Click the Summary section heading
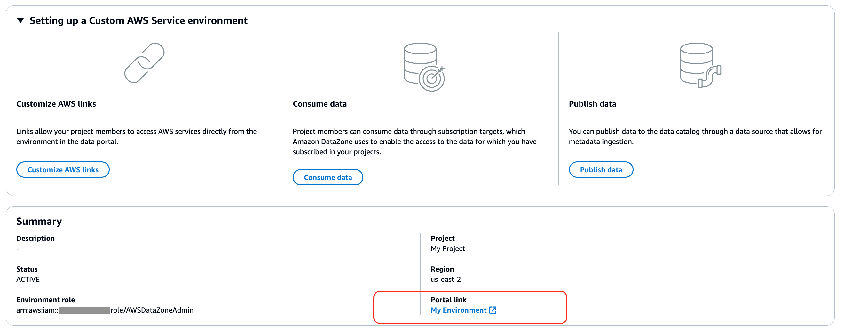Screen dimensions: 868x333 tap(39, 221)
